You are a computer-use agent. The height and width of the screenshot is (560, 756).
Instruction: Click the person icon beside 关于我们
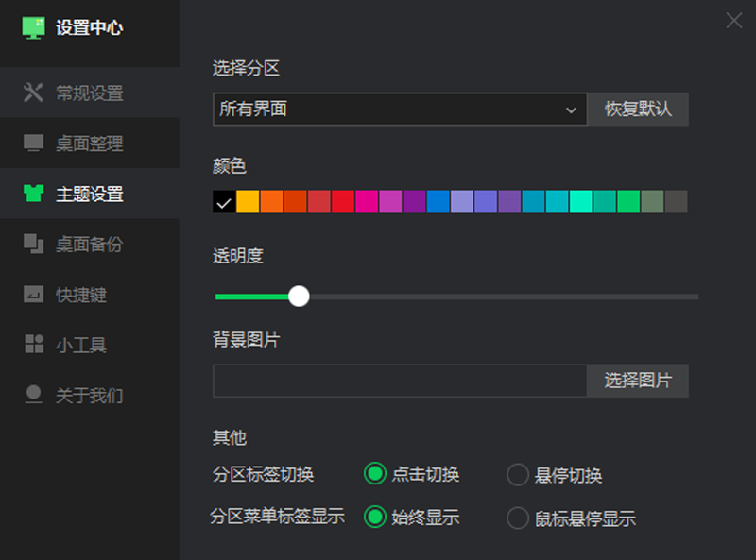pyautogui.click(x=34, y=395)
